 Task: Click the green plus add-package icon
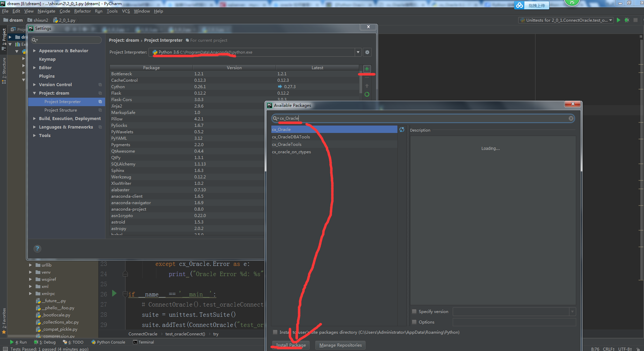point(367,69)
